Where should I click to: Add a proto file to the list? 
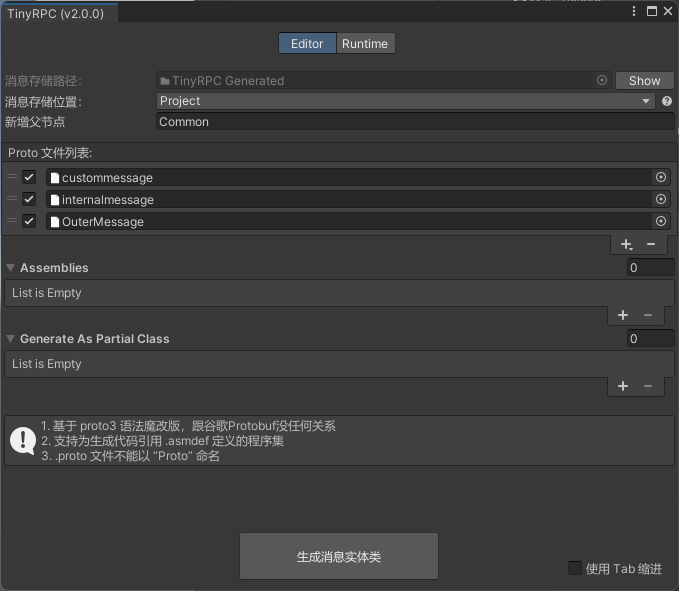[x=626, y=245]
